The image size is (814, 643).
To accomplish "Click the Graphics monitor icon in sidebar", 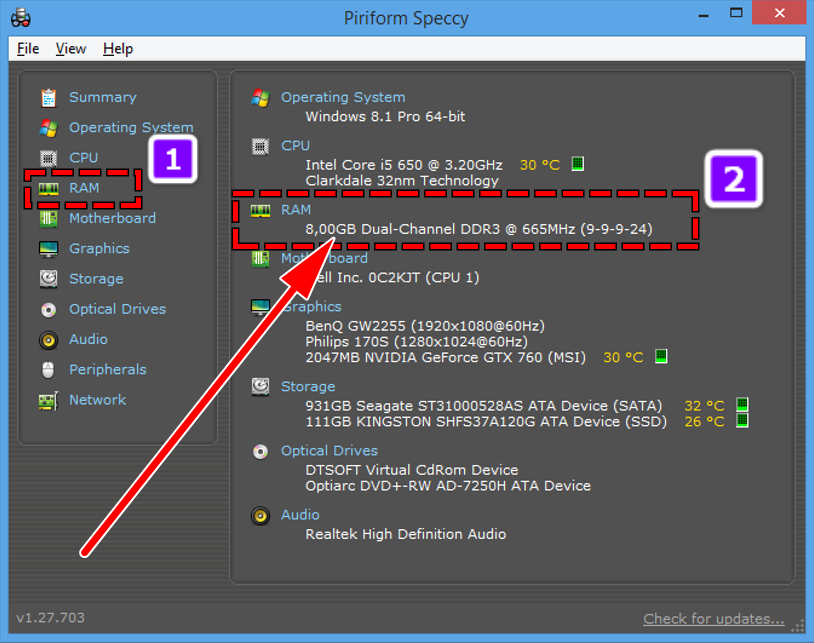I will pyautogui.click(x=48, y=249).
